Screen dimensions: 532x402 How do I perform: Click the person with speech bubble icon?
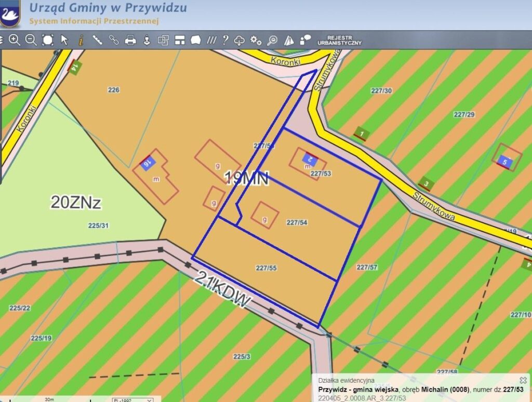pos(305,40)
